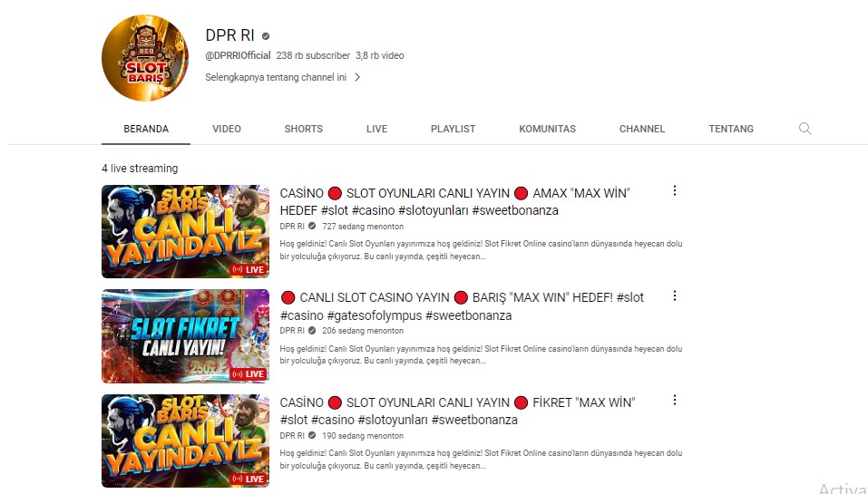This screenshot has height=494, width=868.
Task: Click 'Selengkapnya tentang channel ini' text
Action: 276,77
